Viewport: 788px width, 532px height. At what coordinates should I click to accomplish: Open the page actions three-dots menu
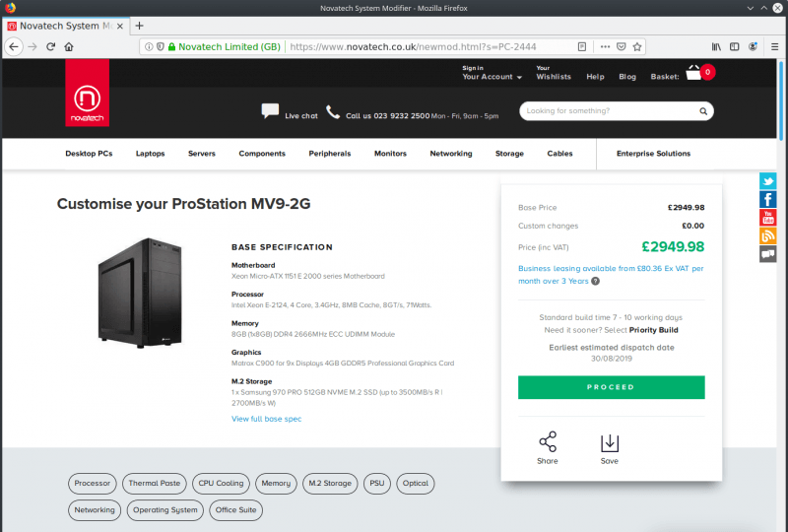pos(605,46)
